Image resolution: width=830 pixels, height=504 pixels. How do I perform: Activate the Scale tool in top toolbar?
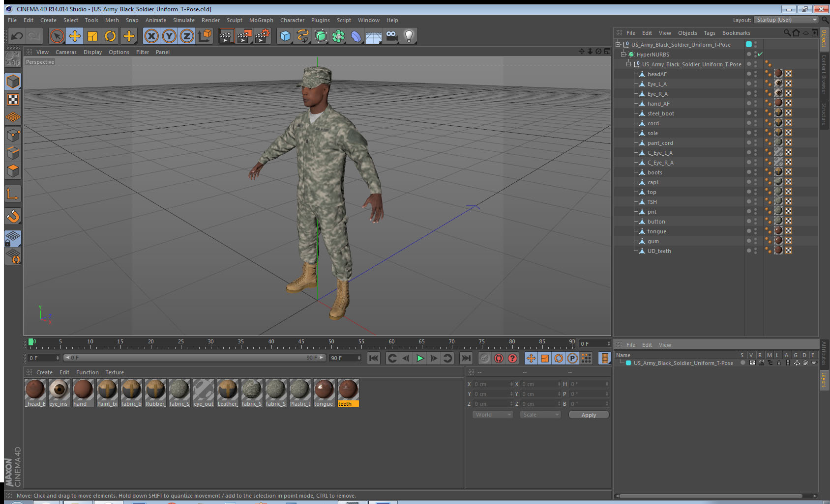pyautogui.click(x=92, y=36)
